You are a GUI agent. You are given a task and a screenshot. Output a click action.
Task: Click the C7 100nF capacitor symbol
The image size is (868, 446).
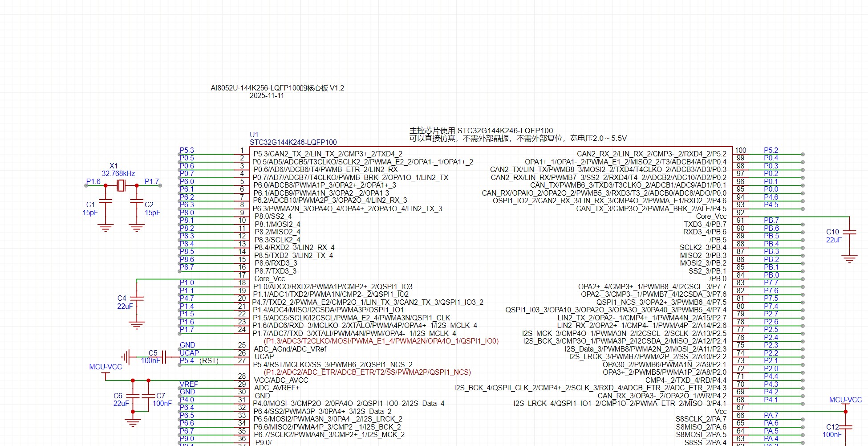(x=148, y=396)
